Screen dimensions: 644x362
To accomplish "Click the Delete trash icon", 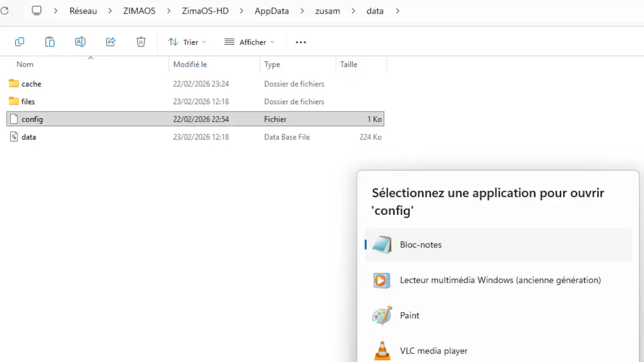I will tap(141, 42).
